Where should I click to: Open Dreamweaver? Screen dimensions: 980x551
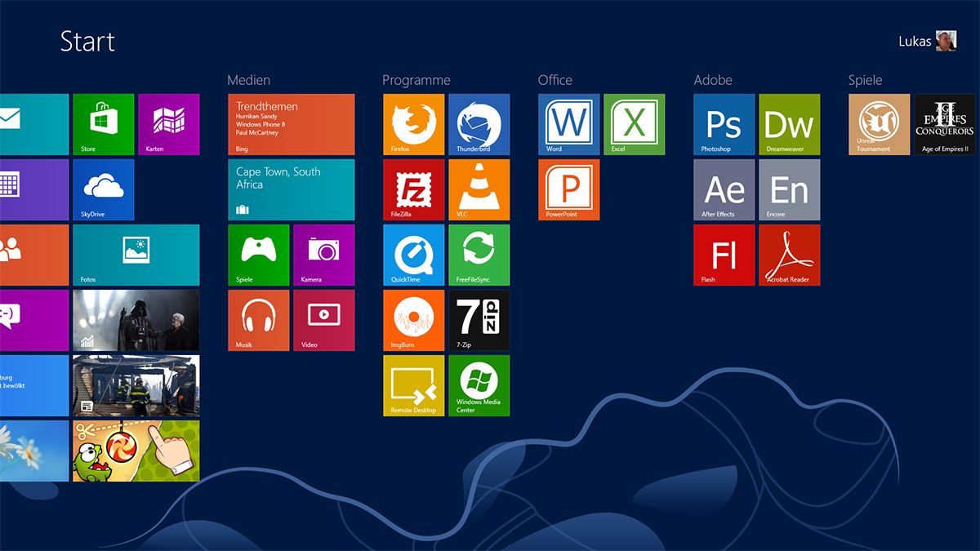click(x=789, y=124)
